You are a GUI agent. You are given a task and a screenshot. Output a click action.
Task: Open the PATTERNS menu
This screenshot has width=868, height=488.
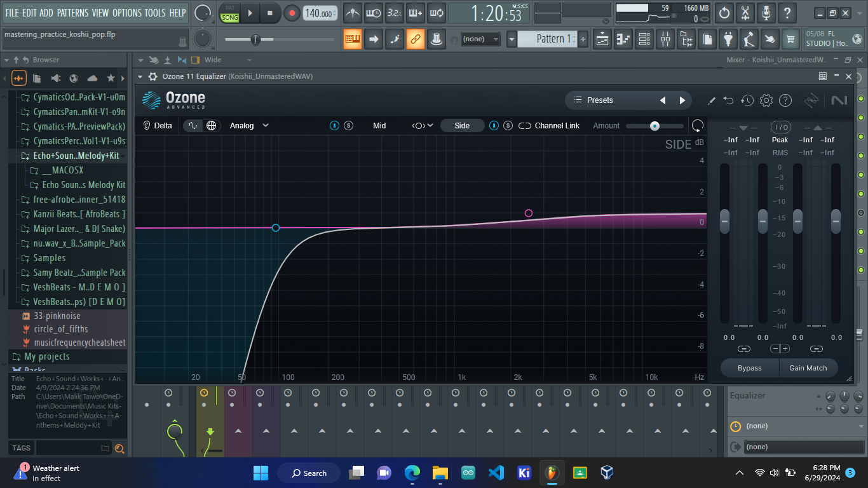73,13
